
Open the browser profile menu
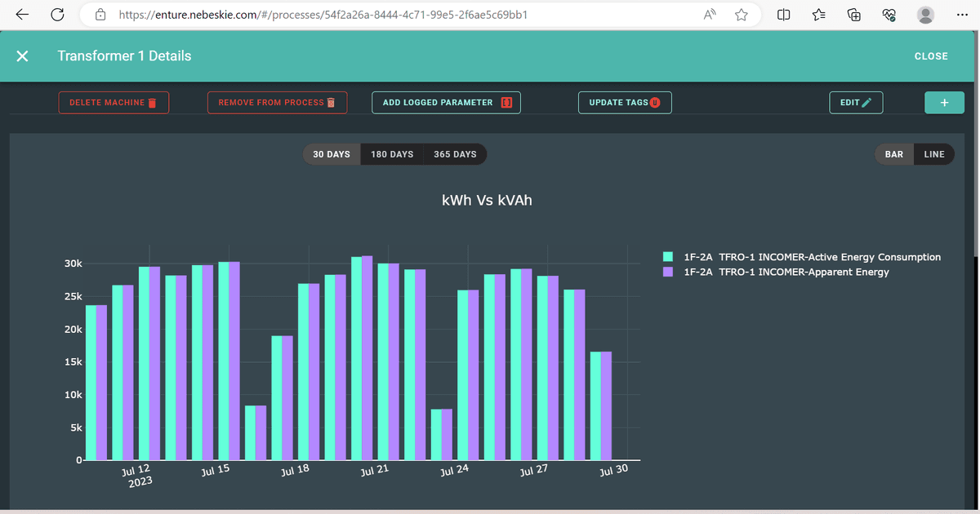point(925,15)
